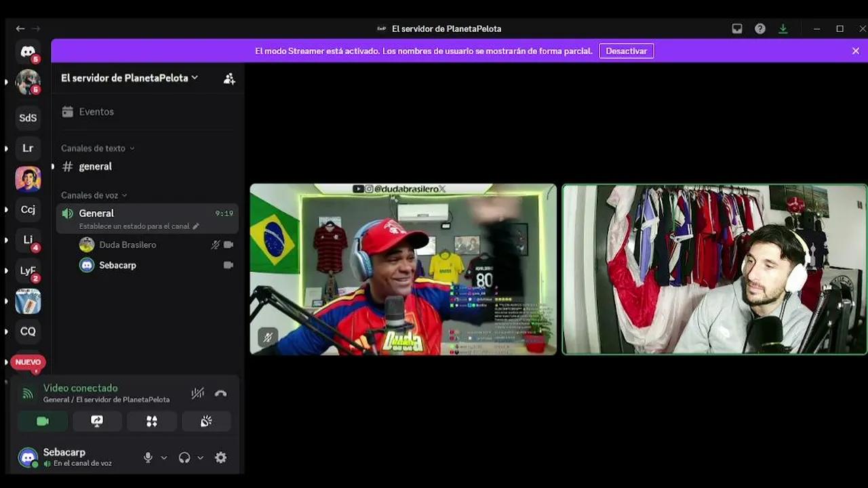Click Duda Brasilero's camera icon
This screenshot has width=868, height=488.
click(229, 245)
